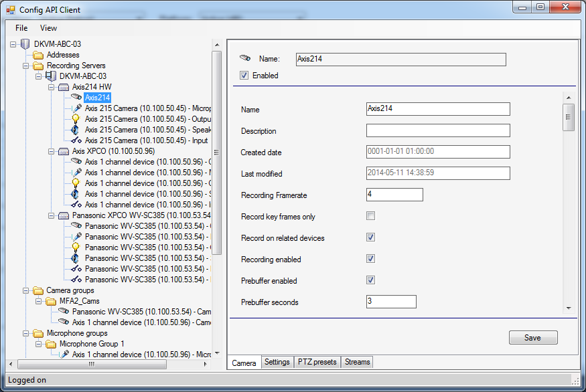Click the speaker icon under Panasonic XPCO
Viewport: 586px width, 392px height.
pyautogui.click(x=75, y=258)
